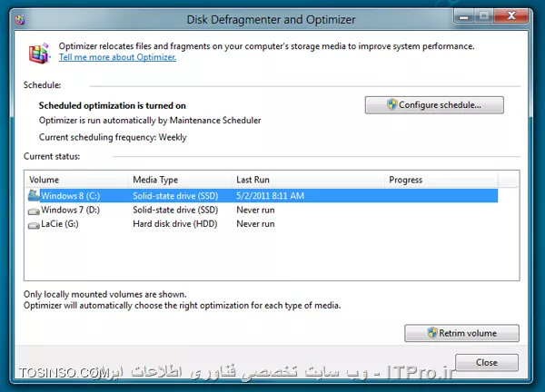Click the 5/2/2011 8:11 AM last run cell
545x392 pixels.
point(270,196)
